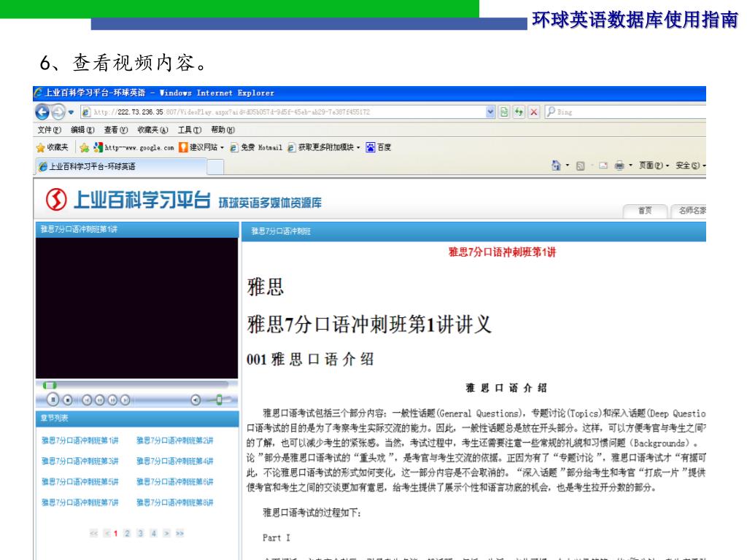Open the google.com favorites link
This screenshot has height=560, width=747.
coord(134,147)
